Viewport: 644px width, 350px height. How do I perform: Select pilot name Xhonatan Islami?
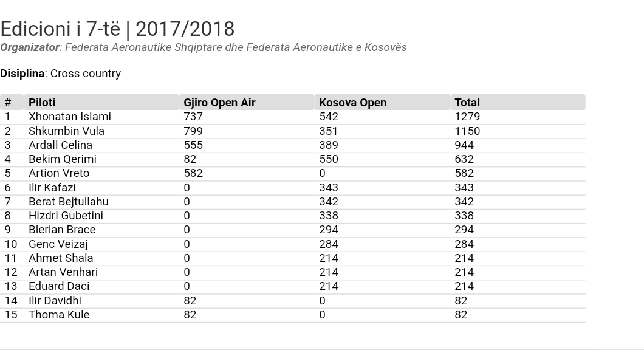click(70, 116)
